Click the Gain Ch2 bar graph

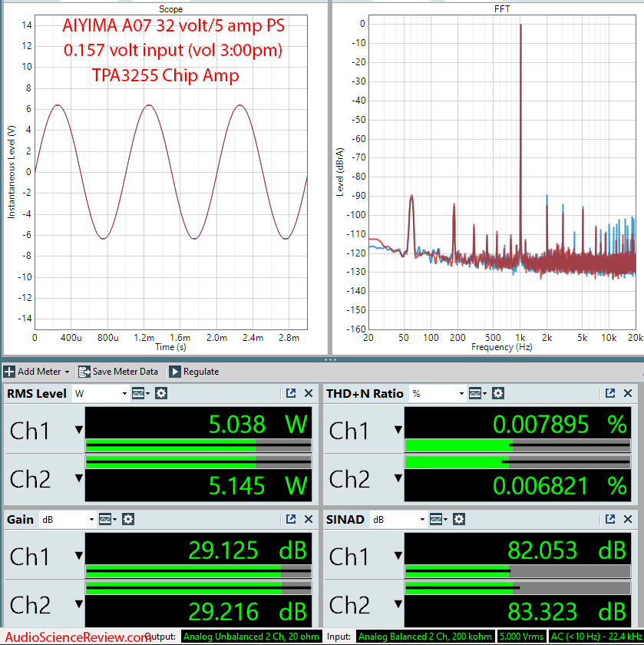pyautogui.click(x=198, y=588)
